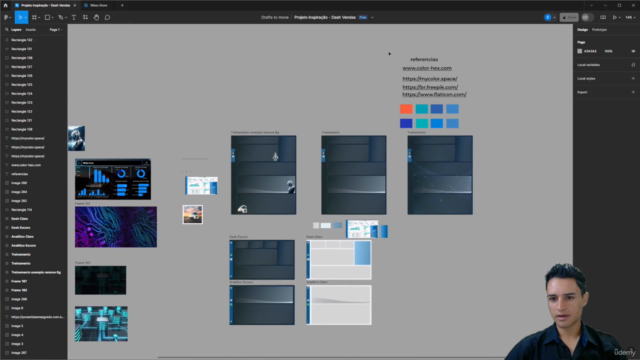Go to the Figma home icon
This screenshot has width=640, height=360.
click(x=5, y=5)
